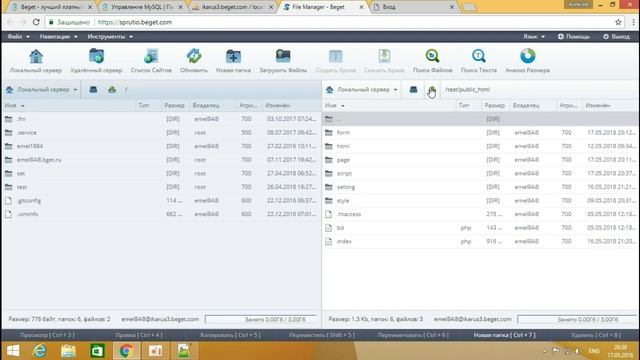Viewport: 640px width, 360px height.
Task: Switch to the Beget browser tab
Action: click(x=51, y=7)
